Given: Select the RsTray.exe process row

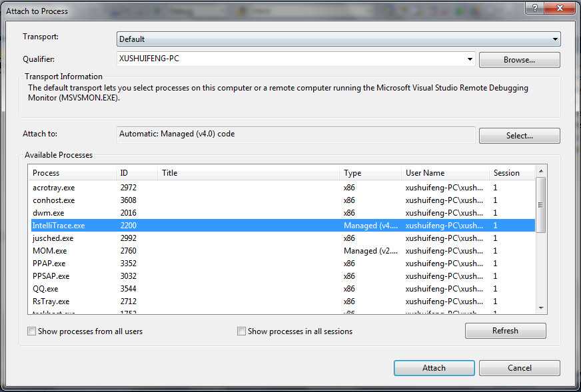Looking at the screenshot, I should click(x=282, y=301).
